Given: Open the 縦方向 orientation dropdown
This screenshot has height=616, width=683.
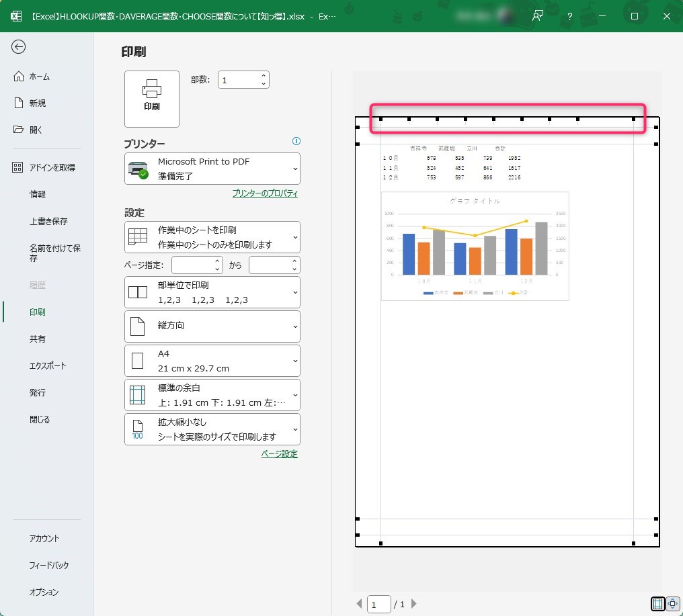Looking at the screenshot, I should (212, 326).
